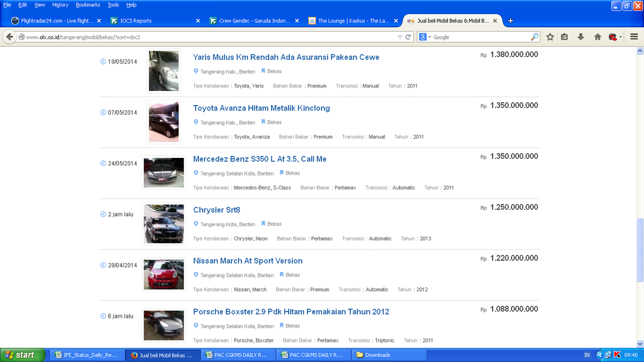Viewport: 644px width, 362px height.
Task: Open the Downloads folder taskbar item
Action: coord(389,355)
